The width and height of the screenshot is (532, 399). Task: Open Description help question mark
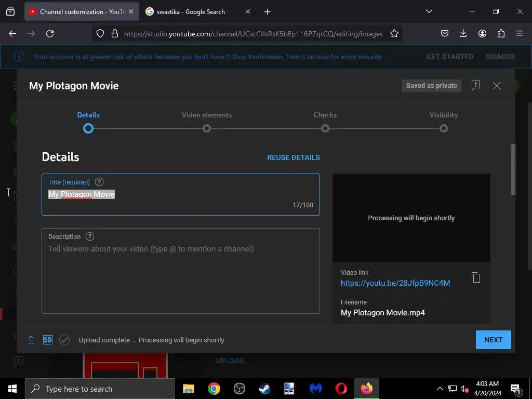coord(89,236)
